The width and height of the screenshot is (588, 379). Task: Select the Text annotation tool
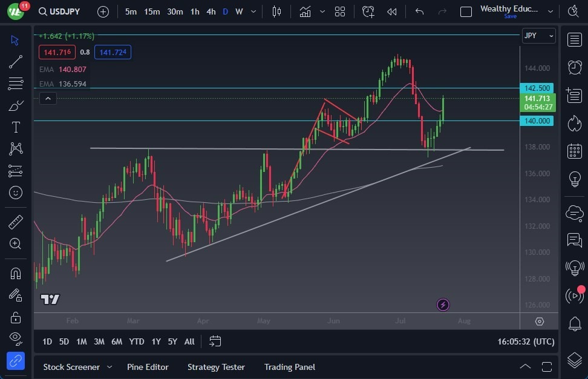click(16, 127)
